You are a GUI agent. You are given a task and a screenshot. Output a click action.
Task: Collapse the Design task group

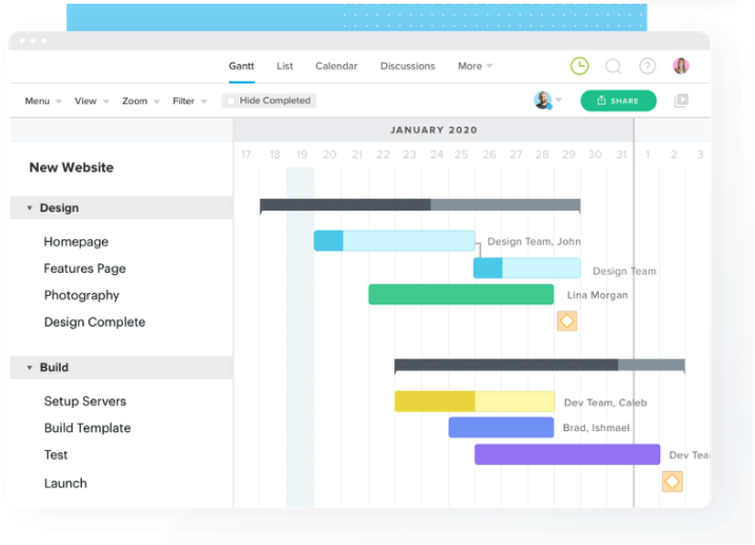(x=29, y=208)
